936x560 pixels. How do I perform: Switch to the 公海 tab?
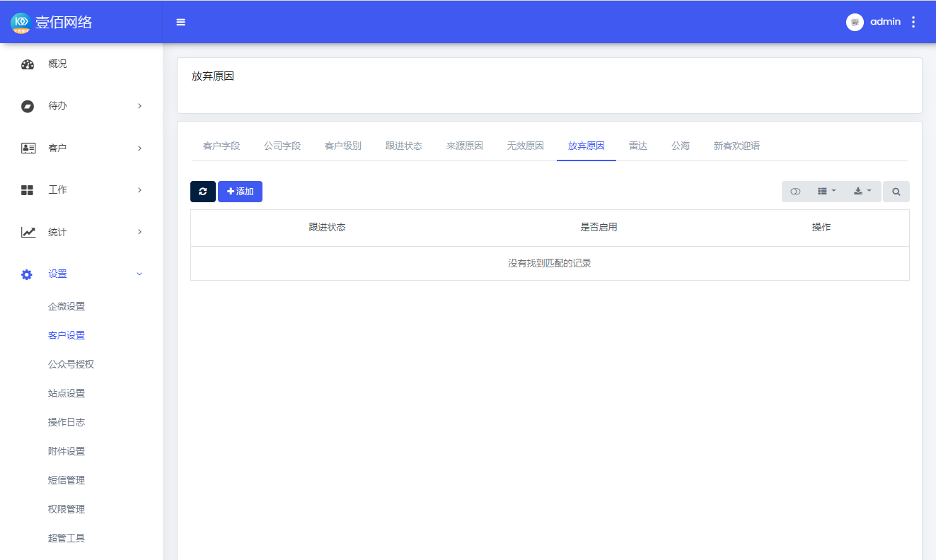(x=681, y=146)
